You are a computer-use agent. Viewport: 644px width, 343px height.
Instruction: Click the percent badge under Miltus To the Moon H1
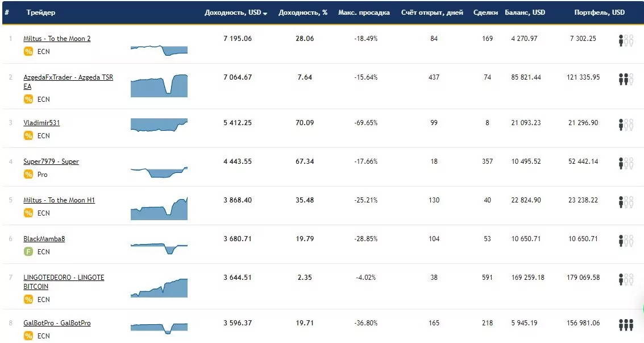pyautogui.click(x=28, y=213)
